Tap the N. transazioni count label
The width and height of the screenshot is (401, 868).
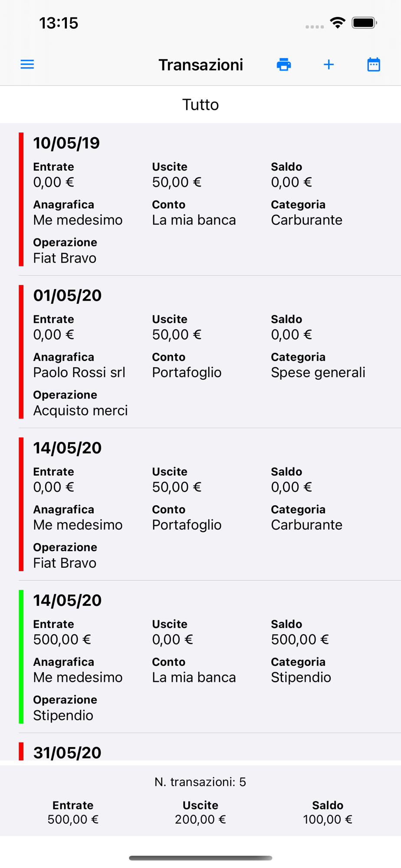200,782
